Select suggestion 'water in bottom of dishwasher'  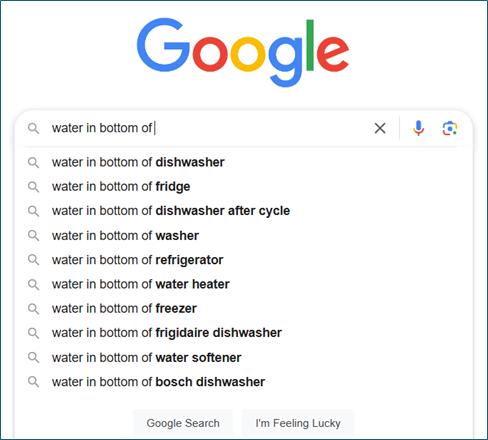[244, 162]
